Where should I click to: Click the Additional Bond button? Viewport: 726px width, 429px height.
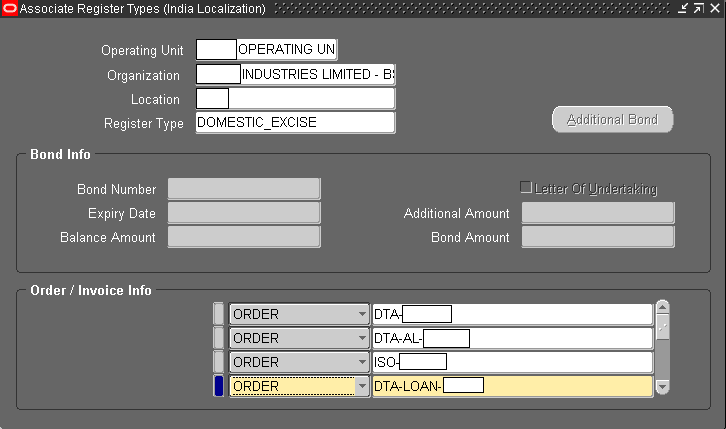click(x=612, y=120)
